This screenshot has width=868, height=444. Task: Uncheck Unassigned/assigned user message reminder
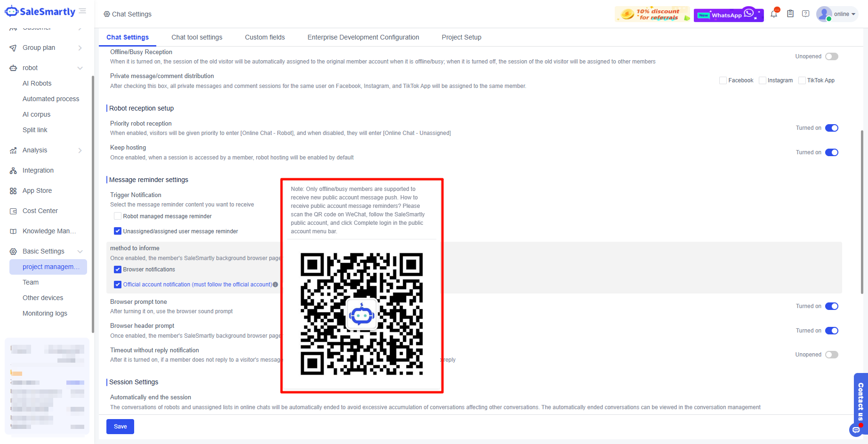tap(118, 231)
